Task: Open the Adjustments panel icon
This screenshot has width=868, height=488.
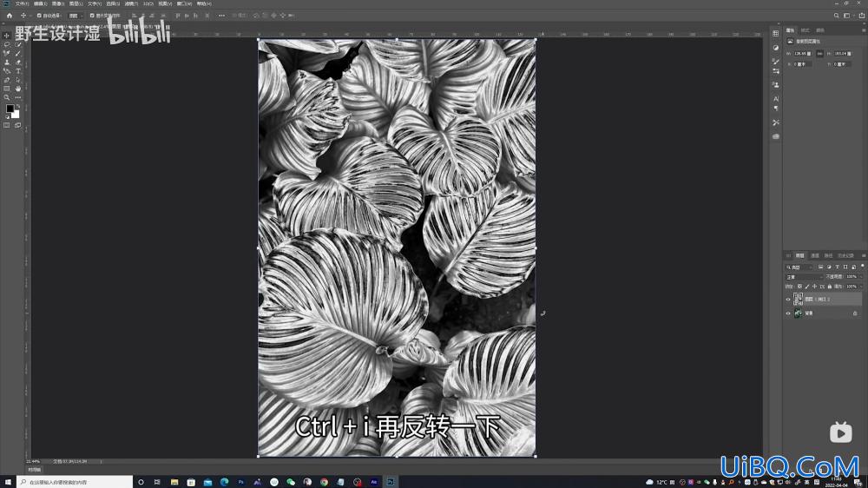Action: (775, 48)
